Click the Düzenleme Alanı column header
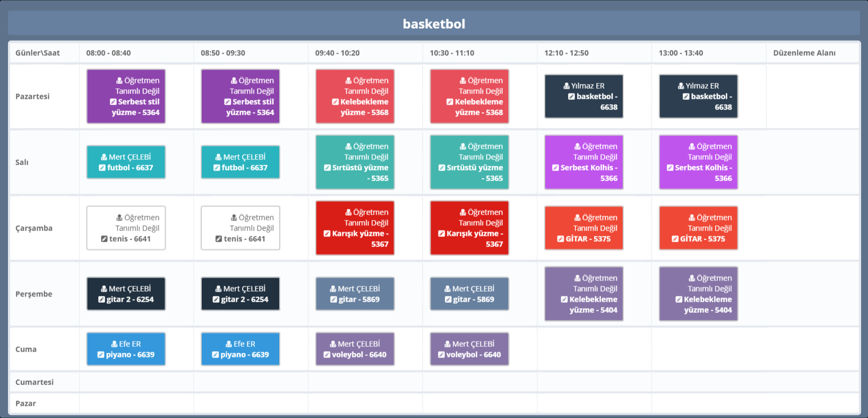 tap(804, 53)
